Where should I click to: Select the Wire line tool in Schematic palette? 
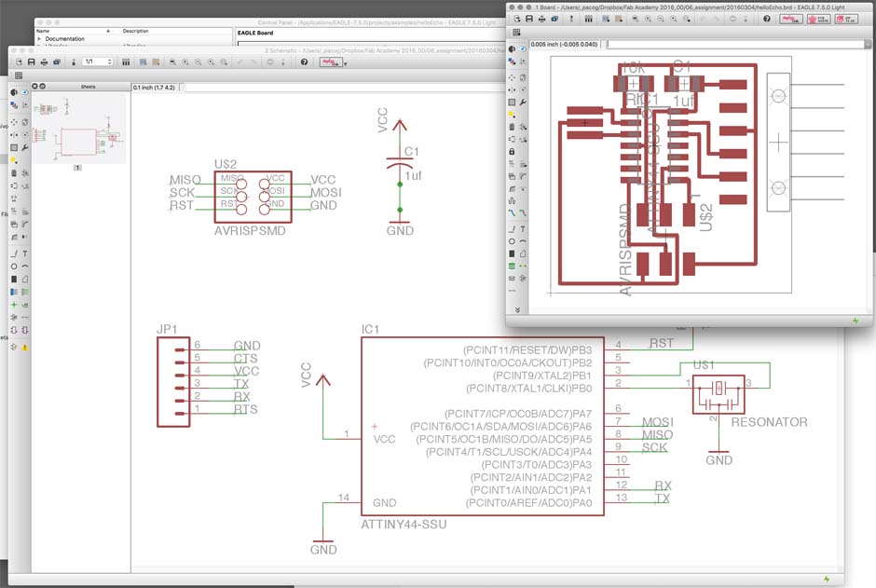click(15, 253)
